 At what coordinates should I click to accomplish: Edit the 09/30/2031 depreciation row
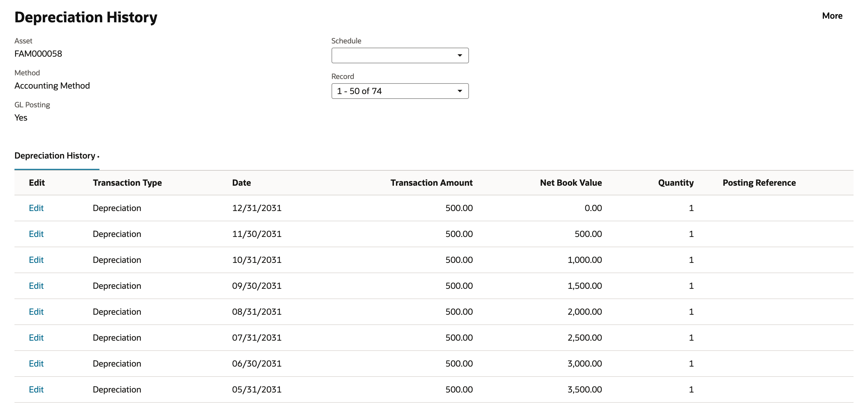[36, 286]
